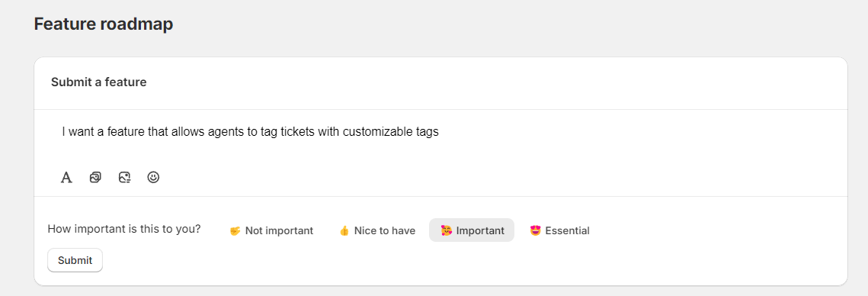Screen dimensions: 868x296
Task: Click the thumbs-up emoji beside Nice to have
Action: click(344, 230)
